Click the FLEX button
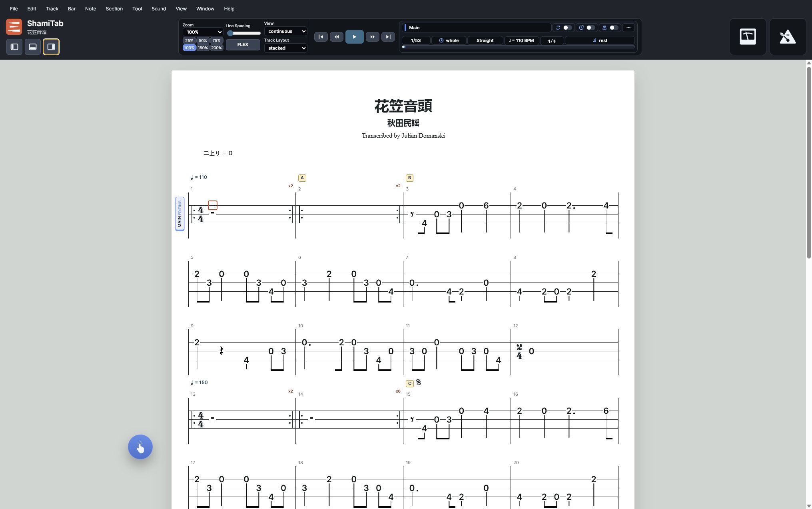Screen dimensions: 812x509 (x=243, y=44)
